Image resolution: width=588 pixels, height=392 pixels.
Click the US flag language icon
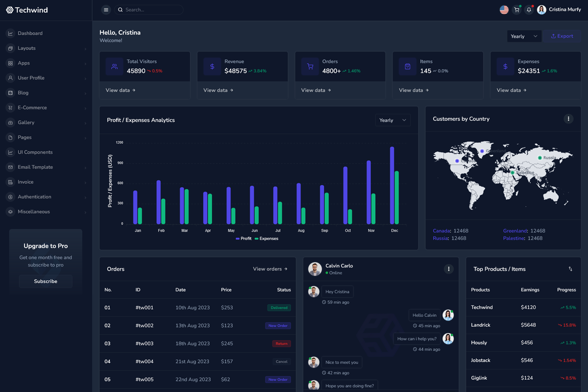(x=504, y=10)
